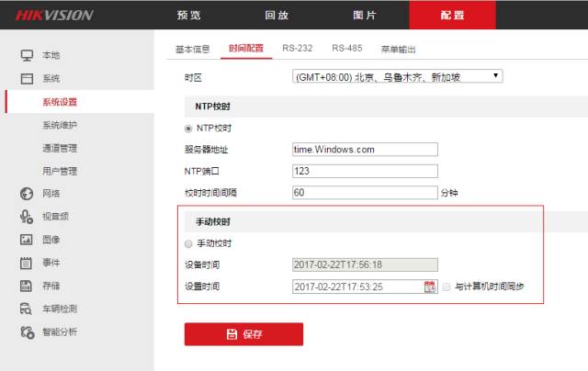Click the 本地 monitor icon in sidebar
Viewport: 588px width, 371px height.
27,56
